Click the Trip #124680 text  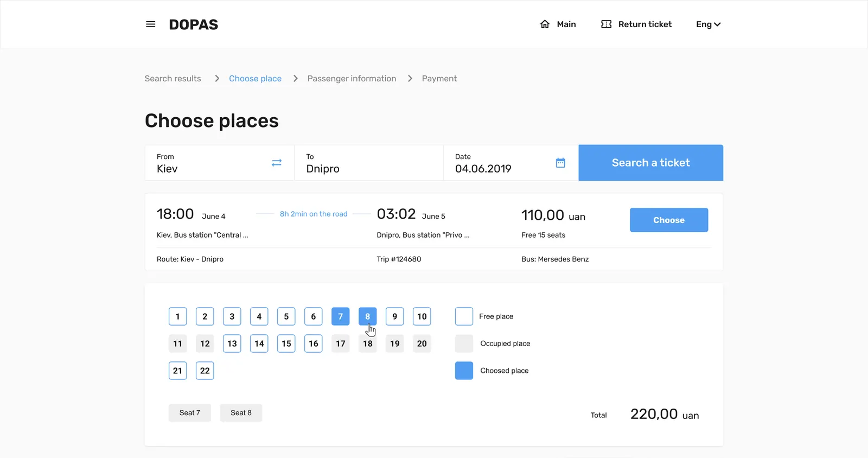[399, 259]
